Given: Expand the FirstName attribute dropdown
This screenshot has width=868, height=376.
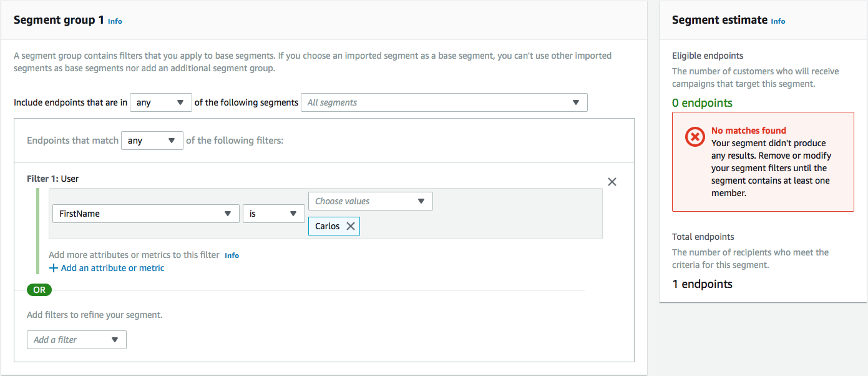Looking at the screenshot, I should [145, 214].
